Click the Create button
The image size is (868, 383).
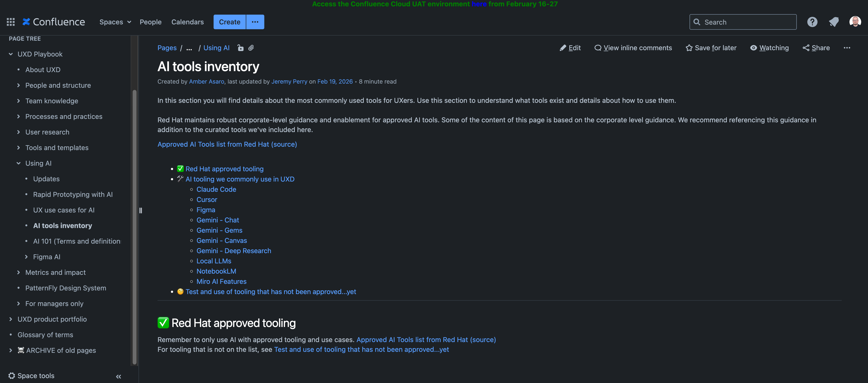[x=229, y=22]
